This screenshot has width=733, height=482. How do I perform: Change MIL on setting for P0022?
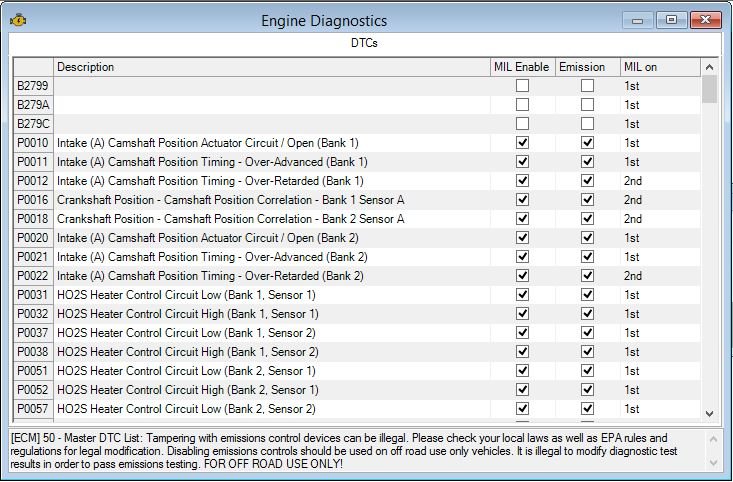point(660,276)
